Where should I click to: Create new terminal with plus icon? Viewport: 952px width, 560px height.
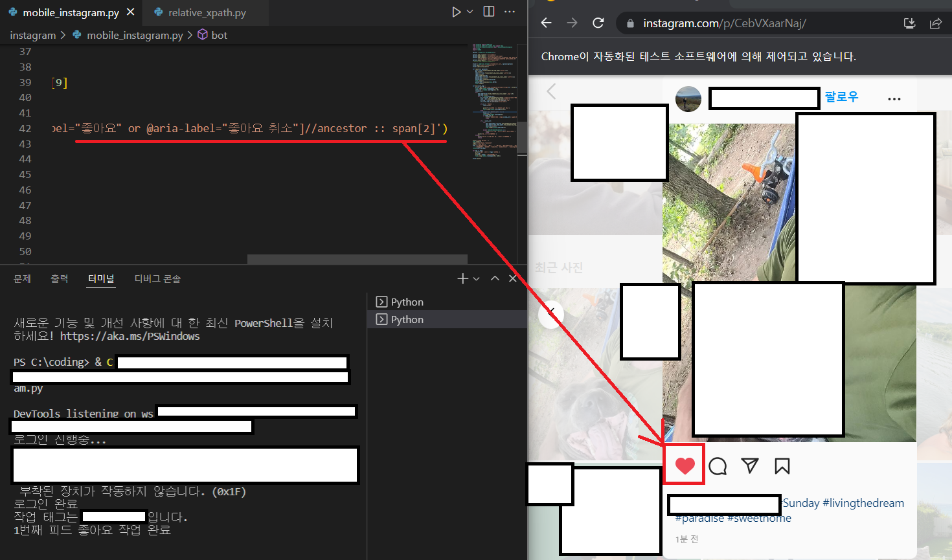(462, 278)
